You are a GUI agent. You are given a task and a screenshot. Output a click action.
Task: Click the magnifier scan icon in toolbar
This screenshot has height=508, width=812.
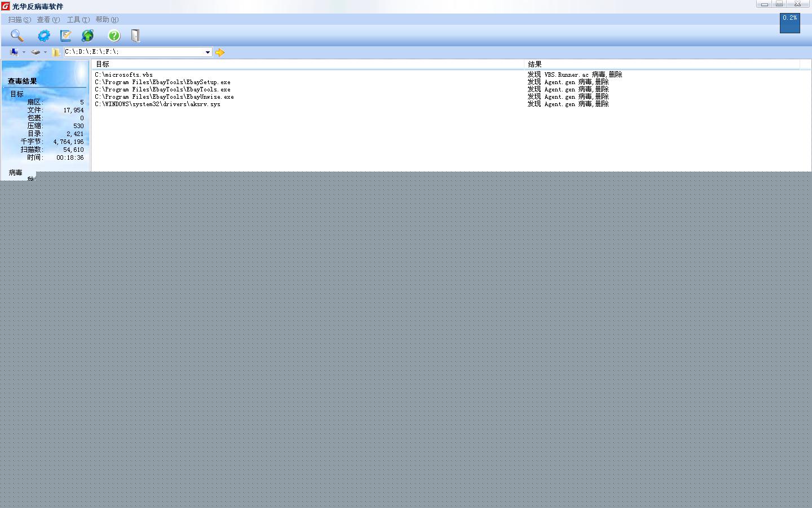tap(17, 36)
